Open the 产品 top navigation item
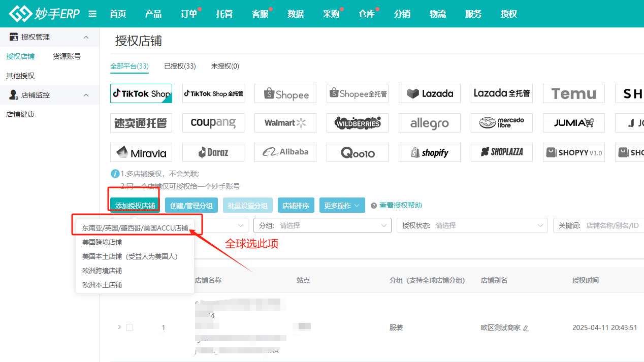 click(153, 14)
